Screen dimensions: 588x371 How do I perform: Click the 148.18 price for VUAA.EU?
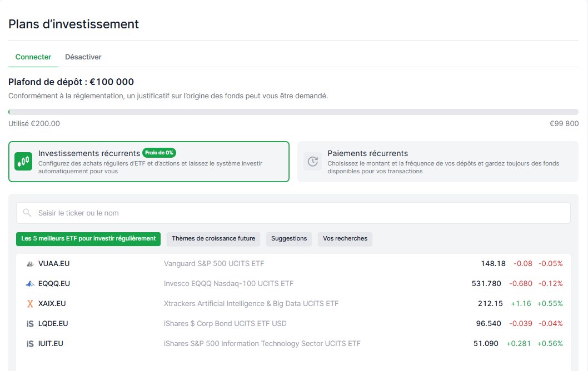[493, 264]
